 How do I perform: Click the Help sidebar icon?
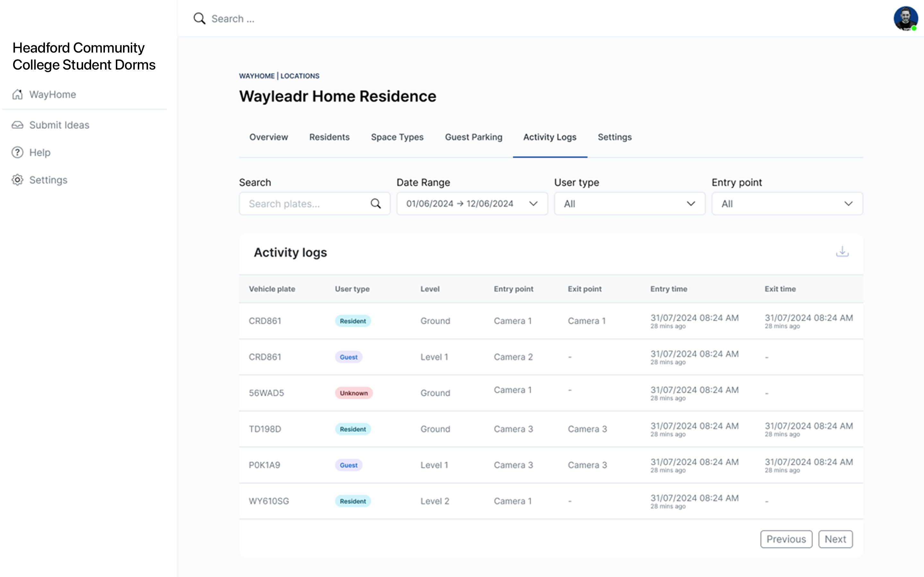17,152
